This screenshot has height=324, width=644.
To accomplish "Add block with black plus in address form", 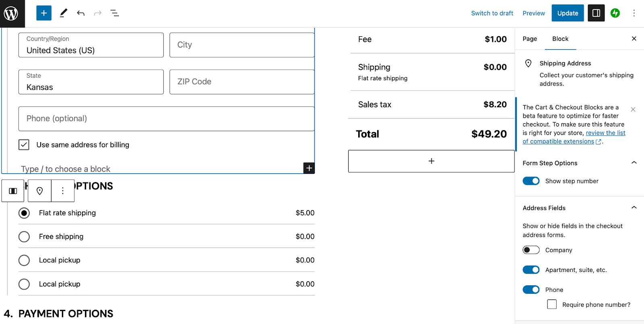I will coord(309,168).
